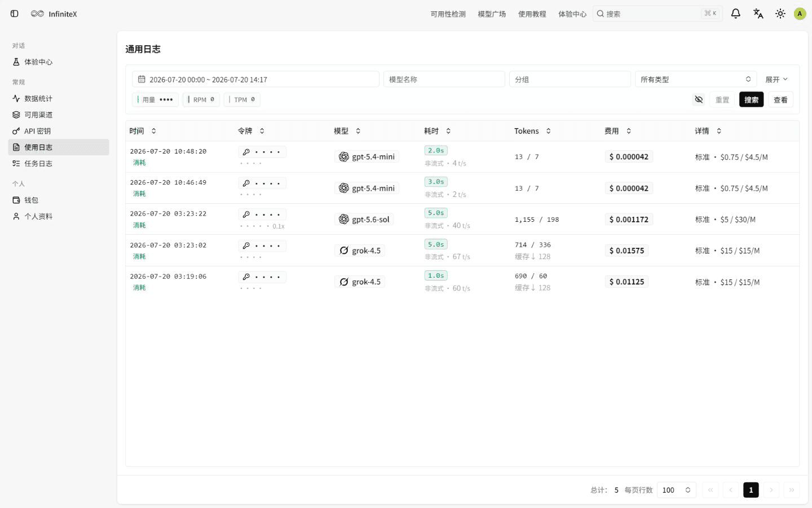Select pagination page 1

pos(751,490)
